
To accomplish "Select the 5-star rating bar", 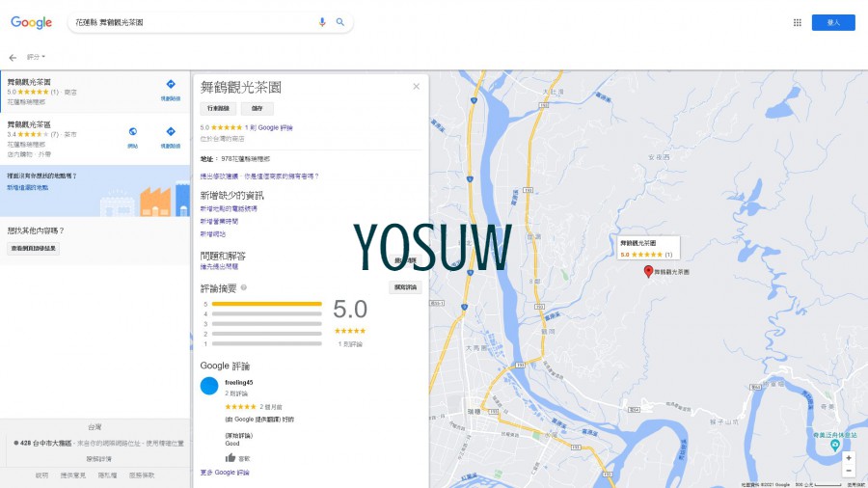I will click(x=266, y=304).
